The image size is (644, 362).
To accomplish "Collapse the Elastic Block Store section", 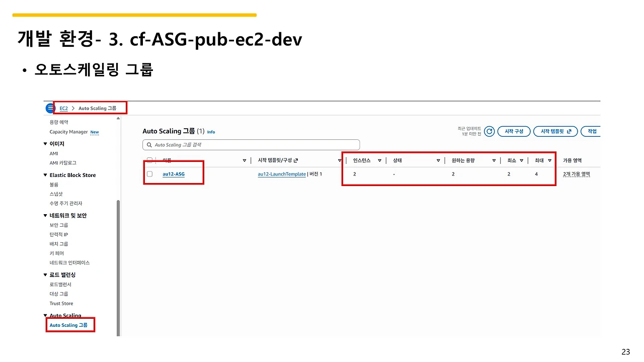I will [x=45, y=175].
